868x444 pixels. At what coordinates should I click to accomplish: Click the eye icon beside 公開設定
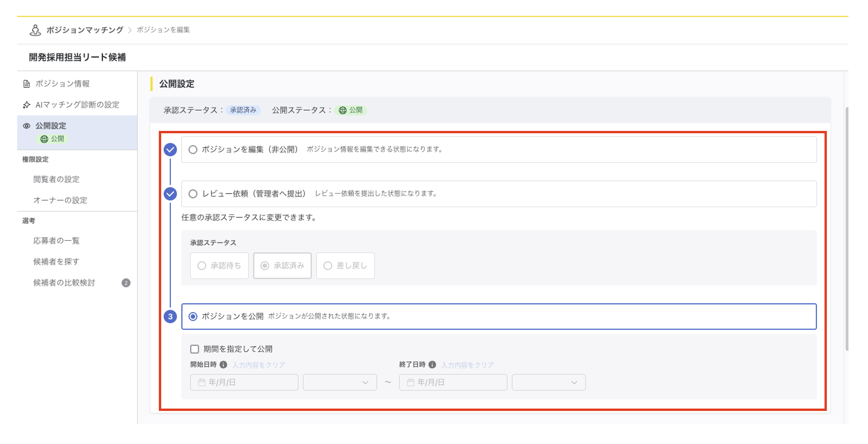[x=26, y=126]
